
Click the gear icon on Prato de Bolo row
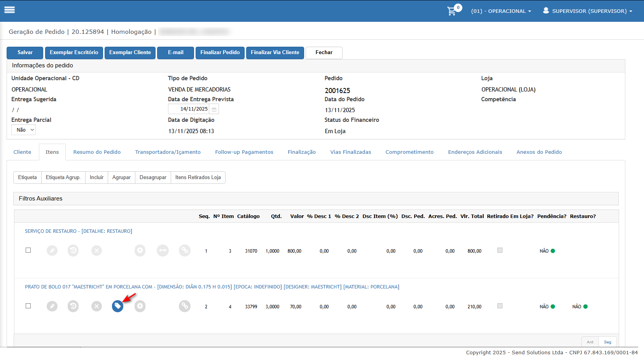(x=140, y=306)
